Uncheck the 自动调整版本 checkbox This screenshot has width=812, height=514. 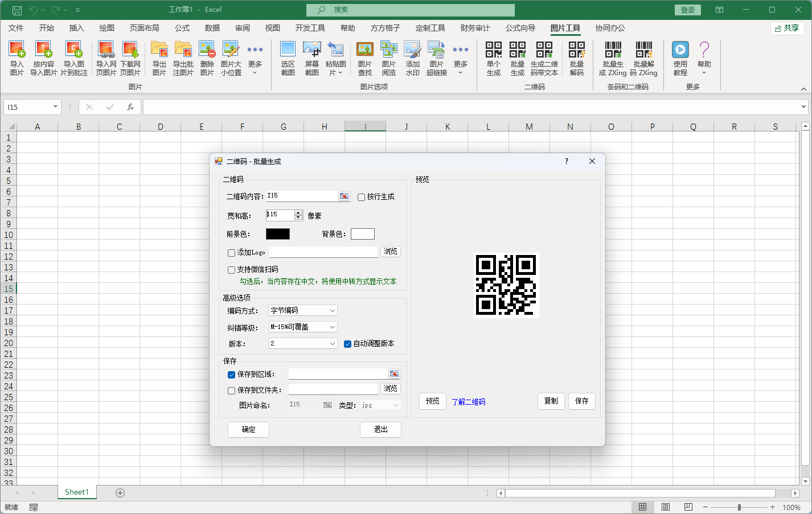(347, 344)
